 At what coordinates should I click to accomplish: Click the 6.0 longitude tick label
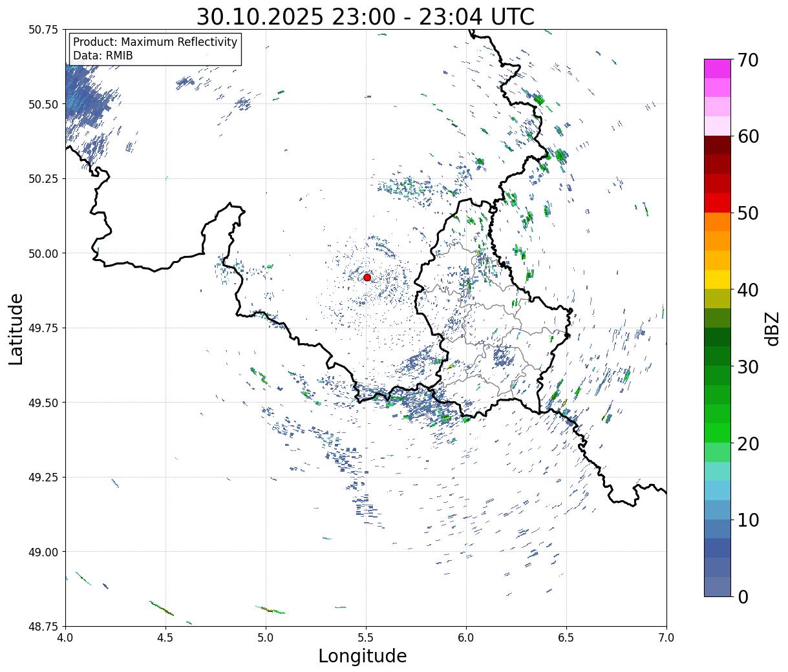tap(466, 638)
